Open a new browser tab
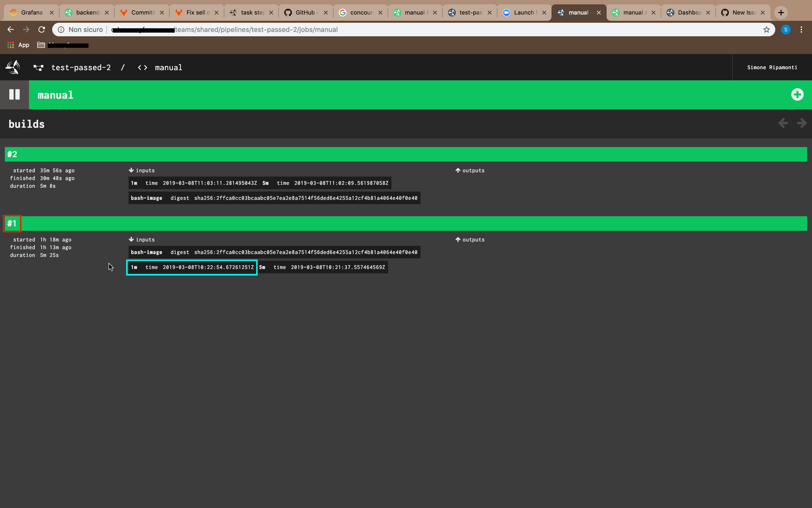Image resolution: width=812 pixels, height=508 pixels. pos(781,12)
